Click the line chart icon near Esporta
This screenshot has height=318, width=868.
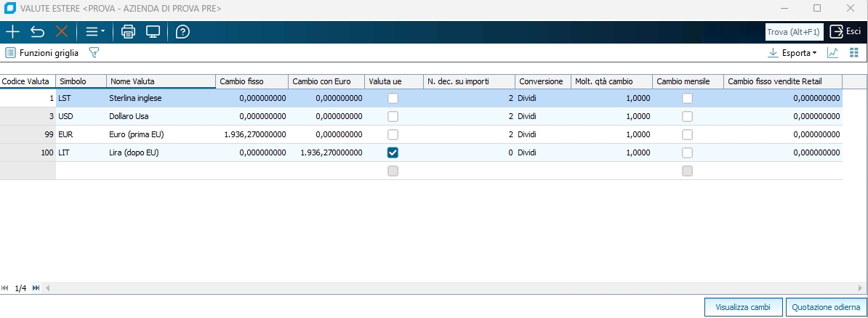[x=832, y=52]
